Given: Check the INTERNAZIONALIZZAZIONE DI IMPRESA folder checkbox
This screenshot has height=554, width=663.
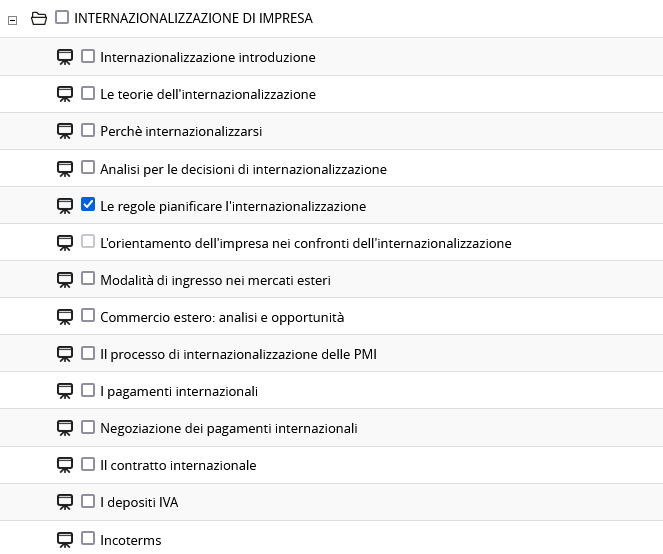Looking at the screenshot, I should [x=62, y=17].
